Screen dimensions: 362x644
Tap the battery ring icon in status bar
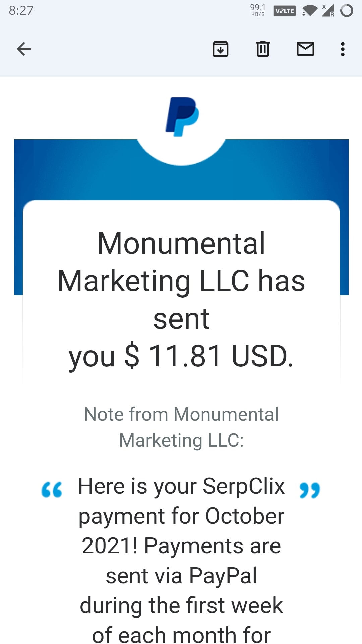click(x=347, y=11)
